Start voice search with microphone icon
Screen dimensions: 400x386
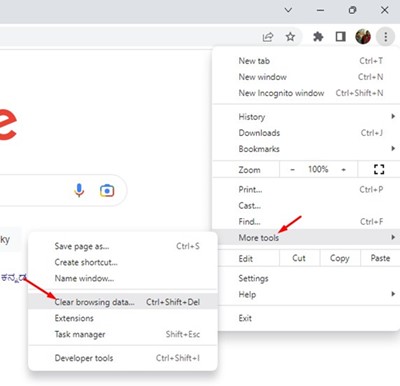tap(79, 190)
